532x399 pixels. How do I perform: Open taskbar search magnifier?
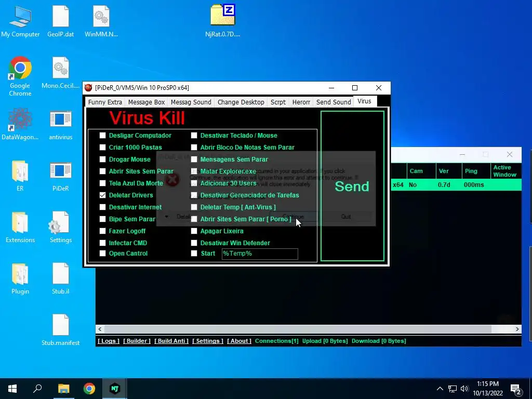click(x=37, y=389)
